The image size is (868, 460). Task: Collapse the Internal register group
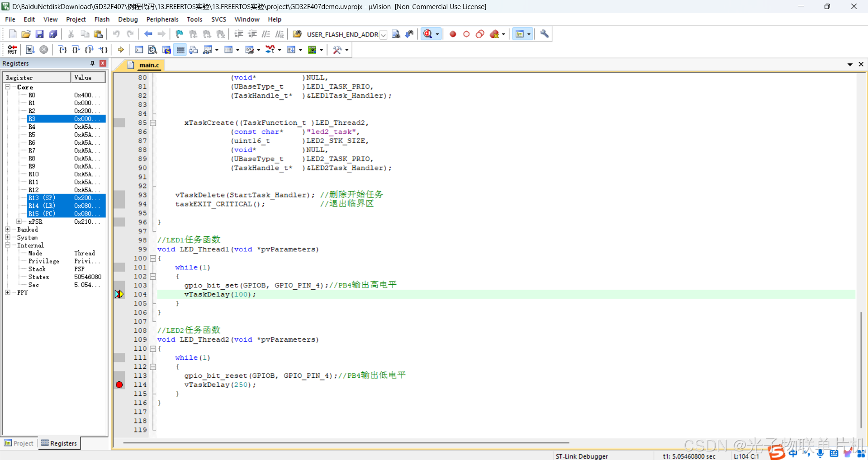point(8,245)
